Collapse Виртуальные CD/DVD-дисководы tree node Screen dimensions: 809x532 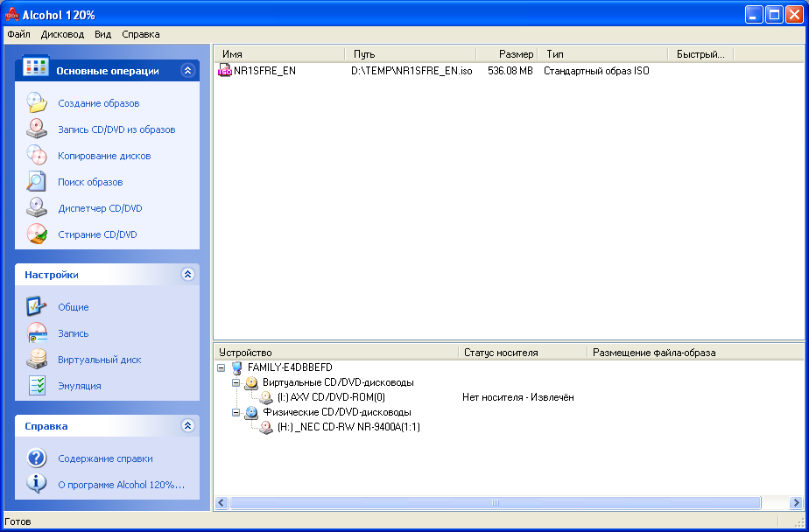pyautogui.click(x=236, y=383)
